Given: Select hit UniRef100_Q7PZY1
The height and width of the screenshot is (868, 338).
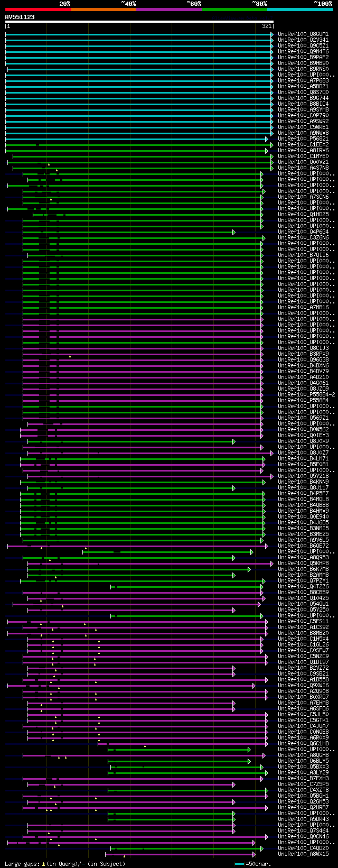Looking at the screenshot, I should [x=303, y=581].
